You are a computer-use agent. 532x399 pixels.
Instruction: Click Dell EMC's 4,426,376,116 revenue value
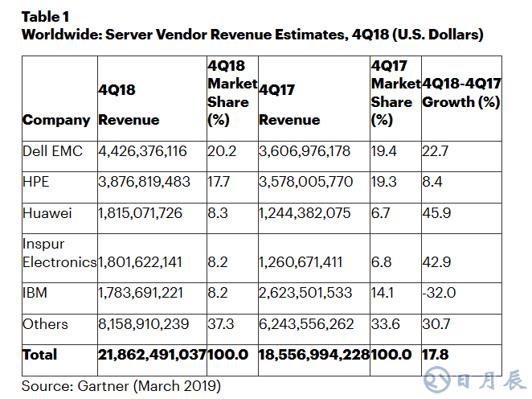142,151
